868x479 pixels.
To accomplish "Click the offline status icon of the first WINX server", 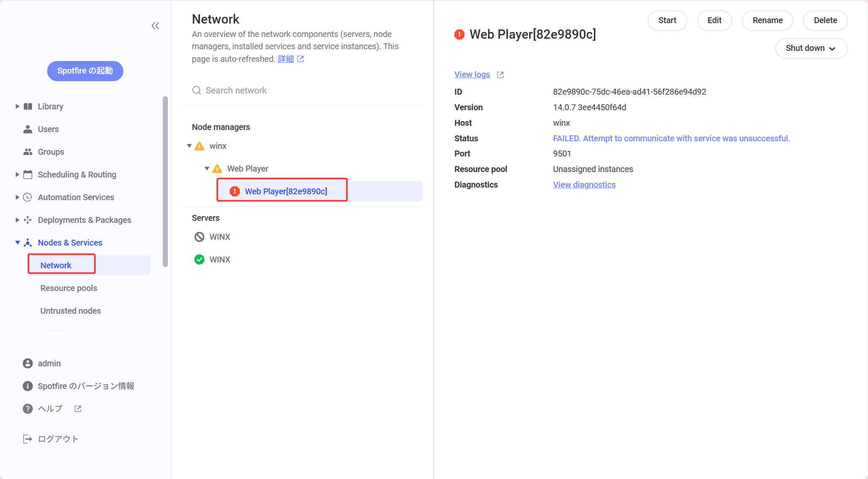I will pos(199,237).
